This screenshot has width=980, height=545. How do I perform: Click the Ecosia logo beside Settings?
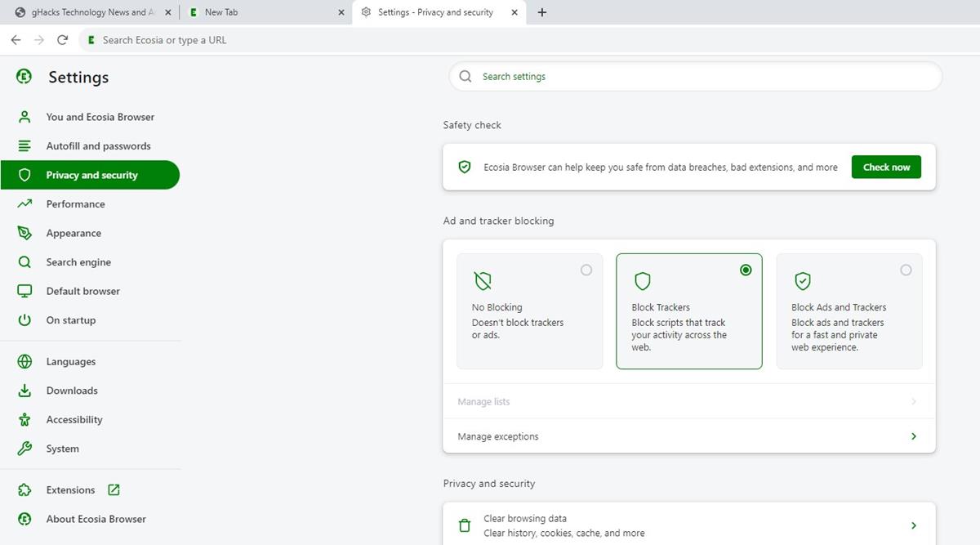pyautogui.click(x=24, y=77)
